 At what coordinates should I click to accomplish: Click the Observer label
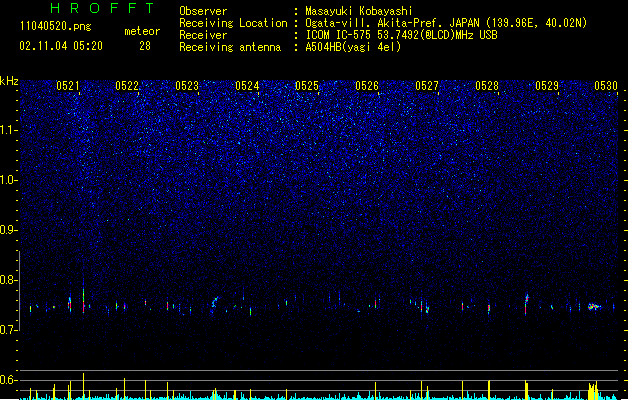point(203,11)
